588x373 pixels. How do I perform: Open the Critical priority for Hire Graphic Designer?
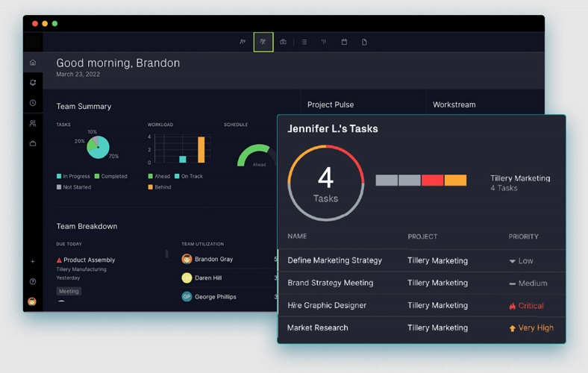[526, 306]
